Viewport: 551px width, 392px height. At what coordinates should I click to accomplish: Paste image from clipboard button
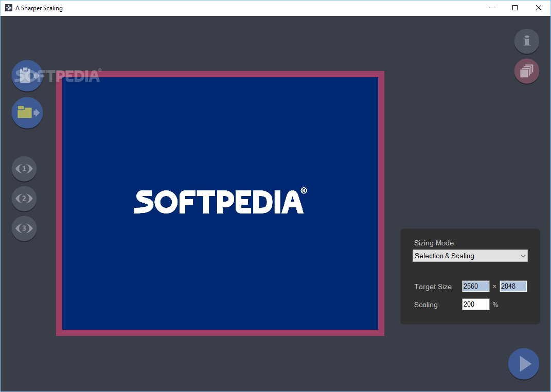coord(27,75)
